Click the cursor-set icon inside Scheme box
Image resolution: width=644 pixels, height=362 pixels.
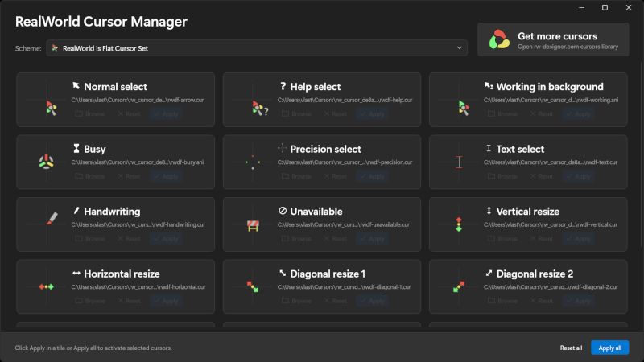(x=55, y=48)
